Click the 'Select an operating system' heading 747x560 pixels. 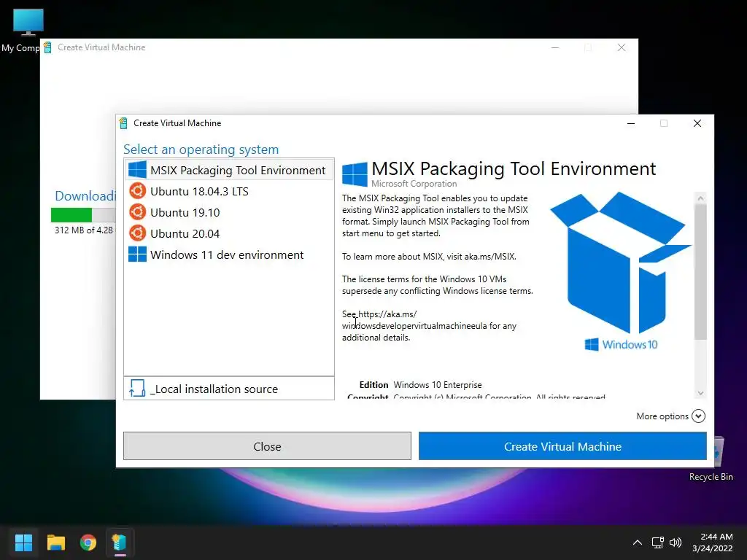[x=201, y=149]
